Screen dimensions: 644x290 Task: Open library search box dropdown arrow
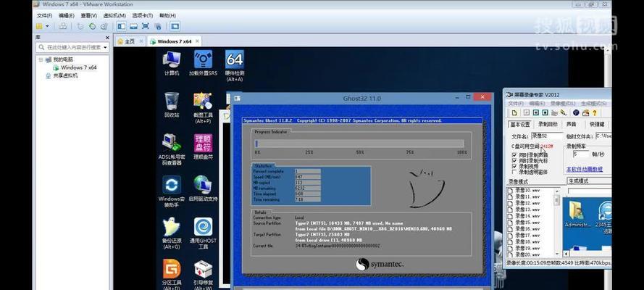pos(105,47)
